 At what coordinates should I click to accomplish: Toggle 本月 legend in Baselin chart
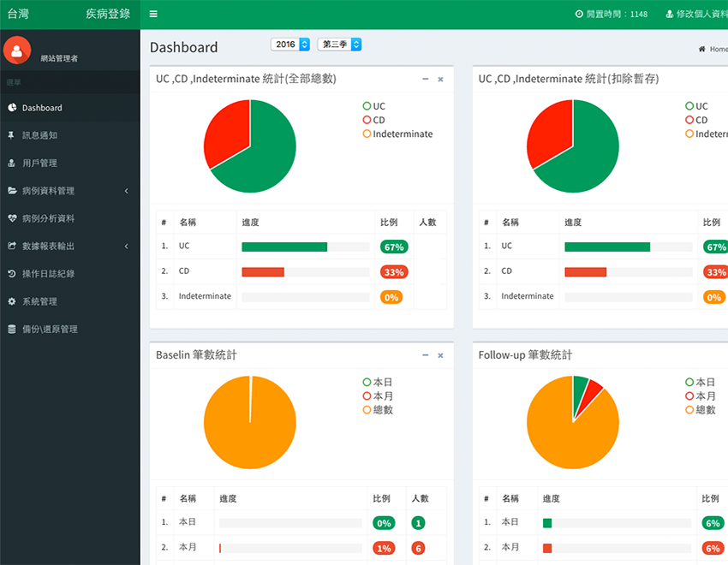tap(378, 396)
